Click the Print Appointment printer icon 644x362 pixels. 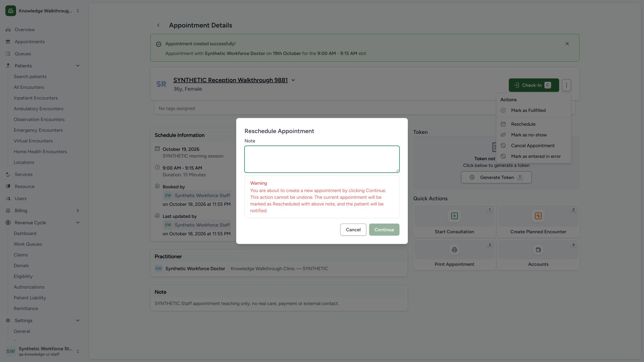point(454,250)
